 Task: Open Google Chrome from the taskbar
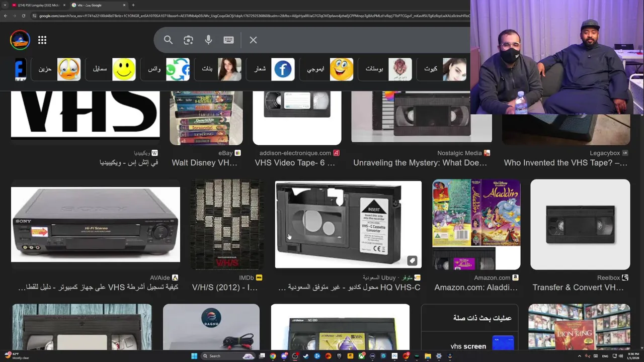click(x=273, y=356)
